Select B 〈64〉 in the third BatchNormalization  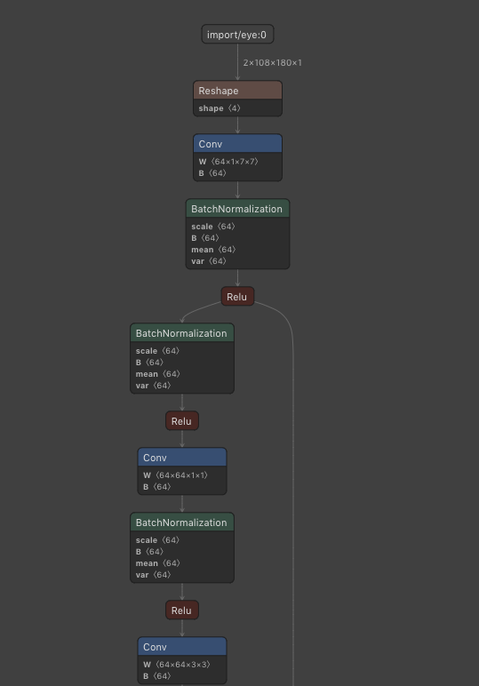click(x=150, y=551)
